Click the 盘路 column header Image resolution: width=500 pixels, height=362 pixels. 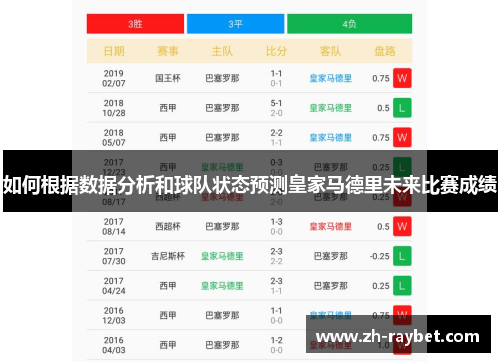385,51
